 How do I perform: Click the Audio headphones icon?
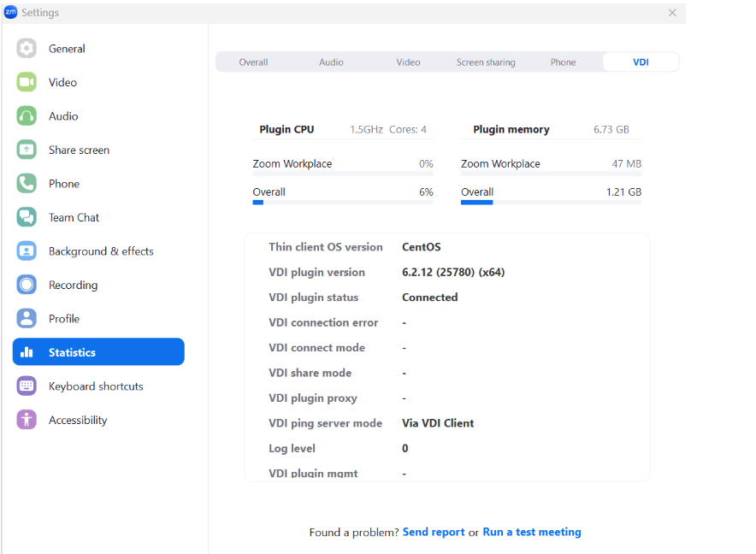(x=27, y=115)
